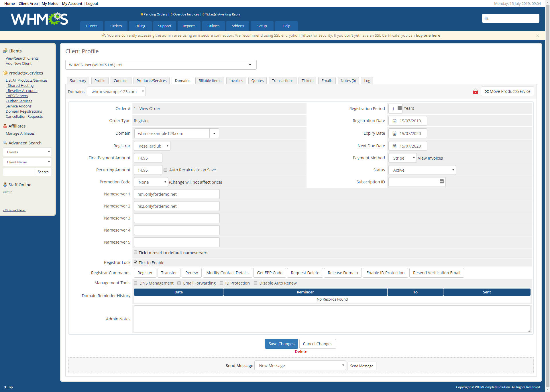Click the icon inside Registration Period field

tap(400, 108)
